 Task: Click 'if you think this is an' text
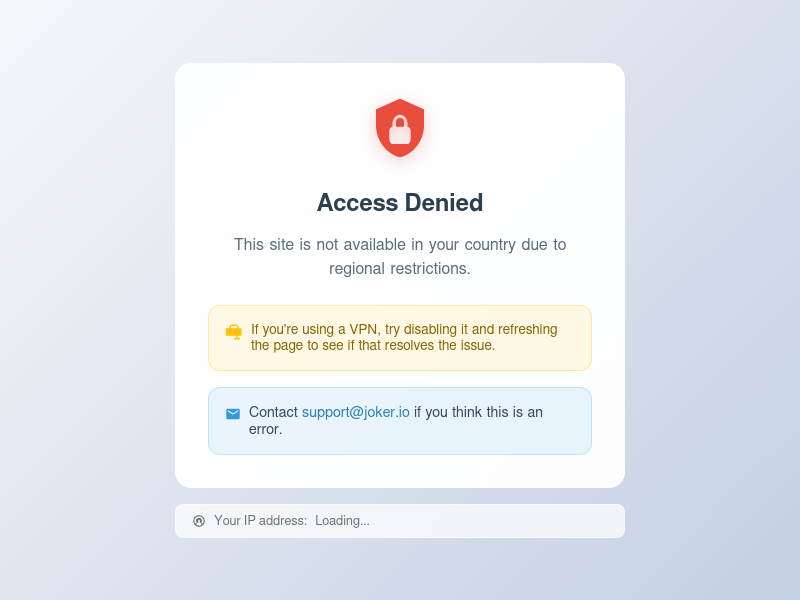[478, 412]
